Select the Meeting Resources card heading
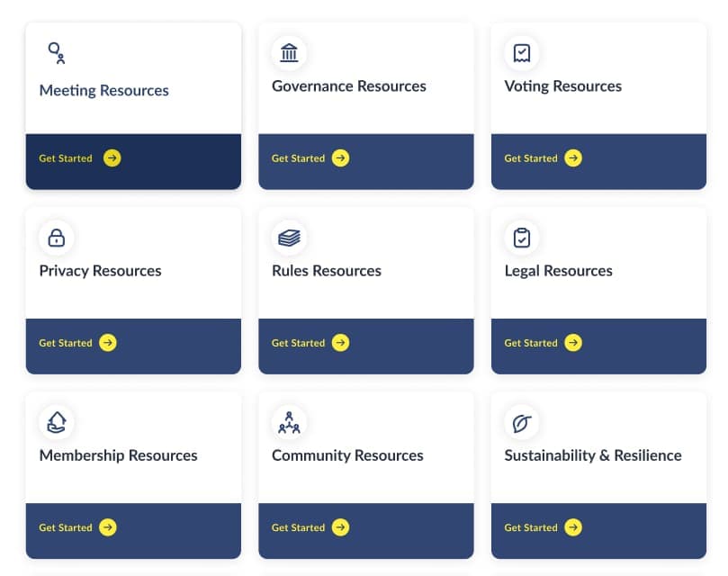Viewport: 728px width, 576px height. (x=103, y=91)
